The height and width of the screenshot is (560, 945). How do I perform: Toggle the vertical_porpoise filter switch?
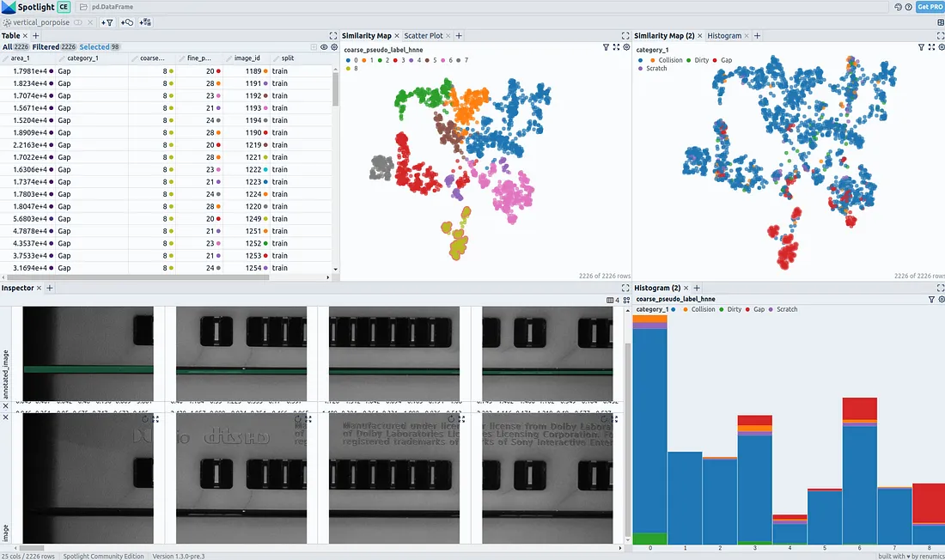pos(78,22)
